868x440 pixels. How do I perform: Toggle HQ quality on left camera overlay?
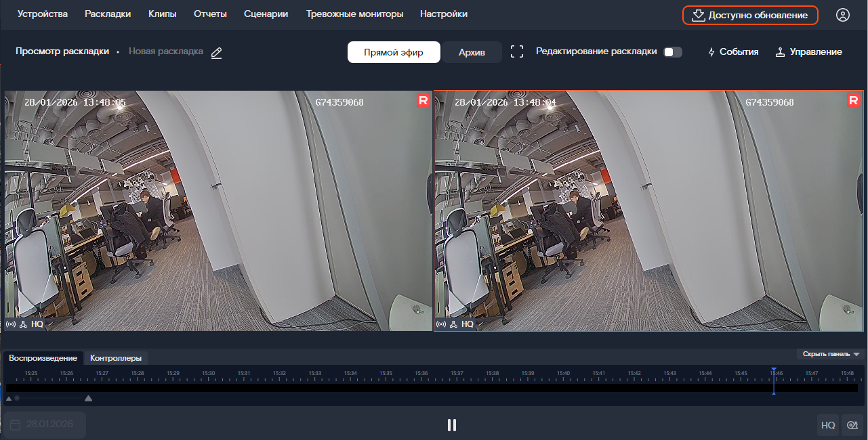coord(37,324)
